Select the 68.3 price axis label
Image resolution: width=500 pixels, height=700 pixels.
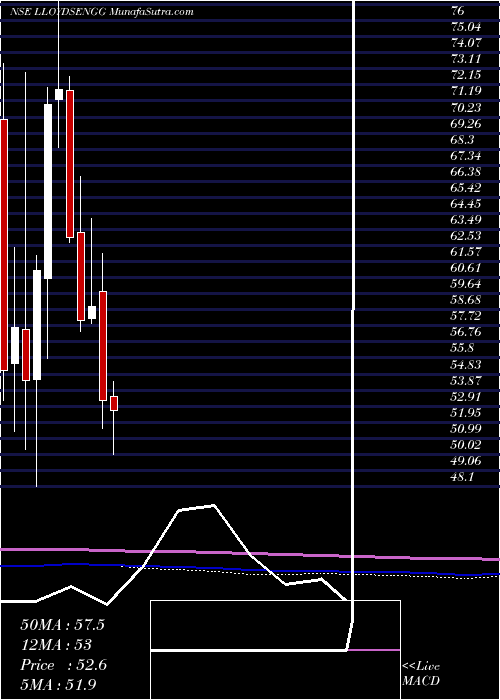click(x=462, y=139)
